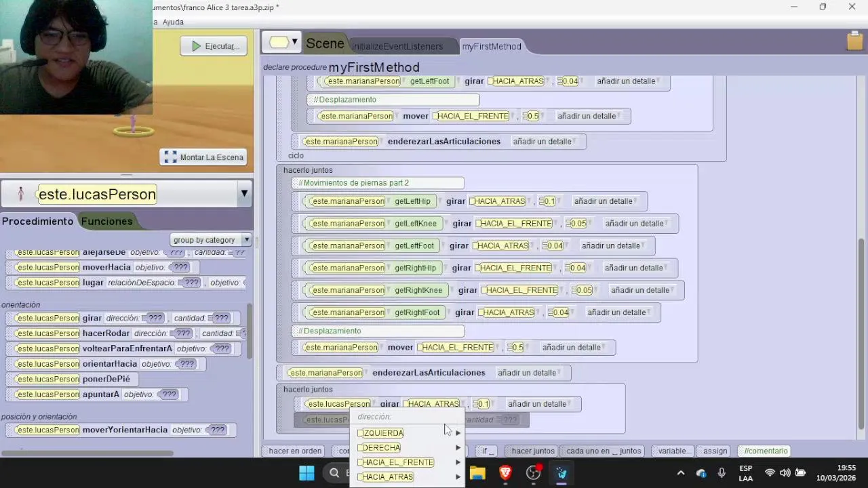Select lucasPerson moverHacia procedure tile
Image resolution: width=868 pixels, height=488 pixels.
101,267
